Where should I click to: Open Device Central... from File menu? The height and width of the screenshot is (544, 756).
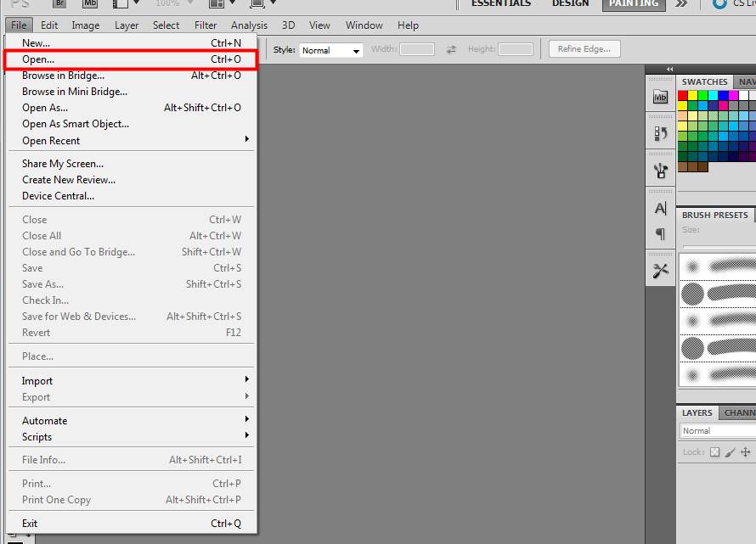tap(131, 196)
